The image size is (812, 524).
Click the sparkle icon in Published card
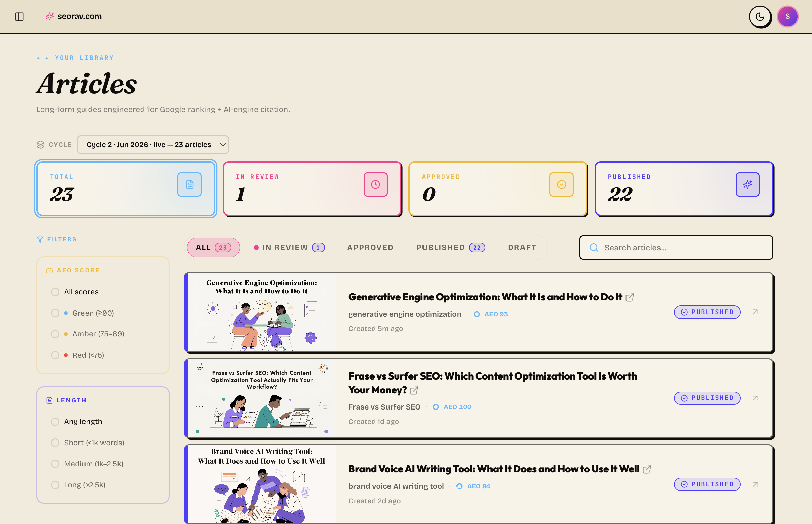pyautogui.click(x=747, y=185)
